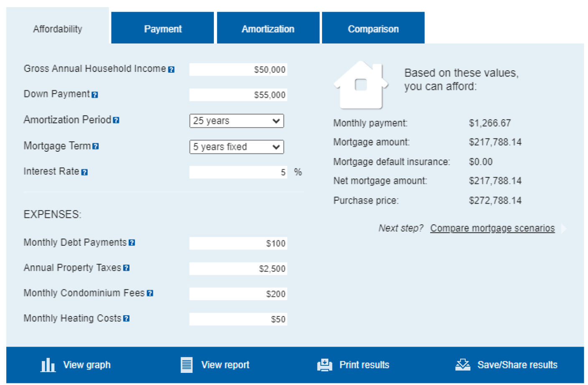Click help icon beside Monthly Heating Costs
The height and width of the screenshot is (385, 588).
tap(127, 319)
